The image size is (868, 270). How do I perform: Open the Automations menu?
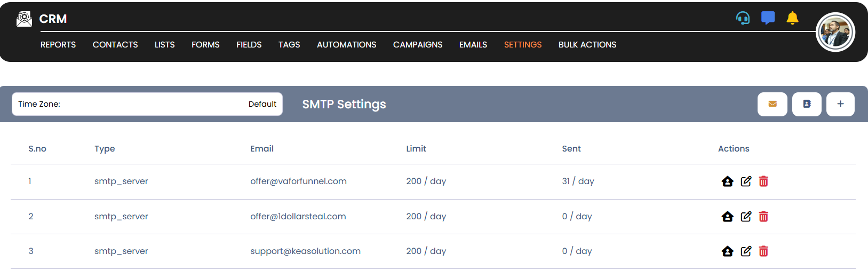[346, 45]
